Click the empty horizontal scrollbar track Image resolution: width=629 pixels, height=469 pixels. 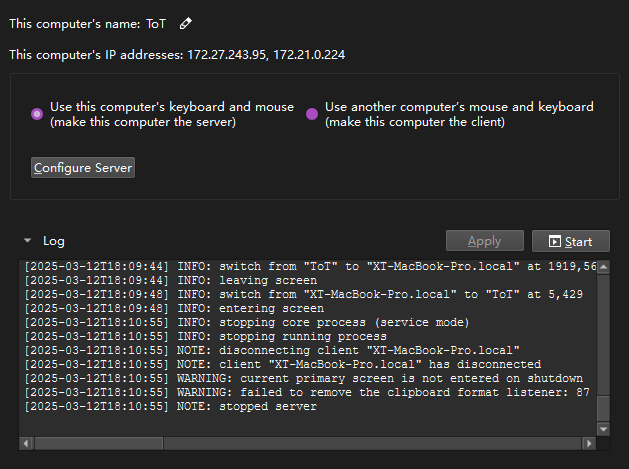(x=372, y=443)
